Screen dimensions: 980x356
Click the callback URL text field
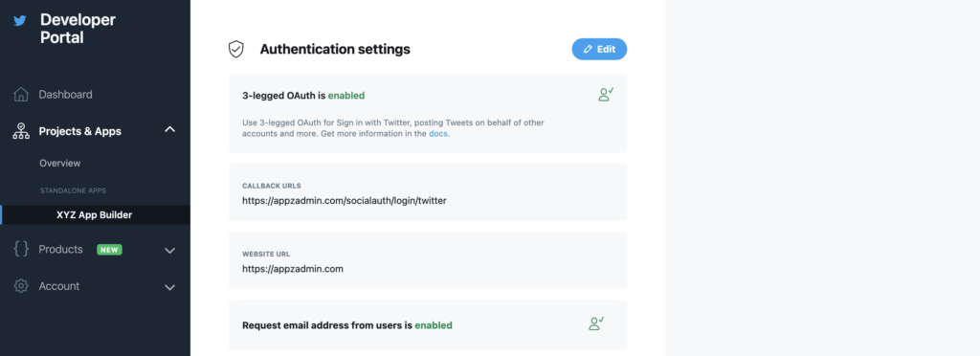[x=428, y=192]
